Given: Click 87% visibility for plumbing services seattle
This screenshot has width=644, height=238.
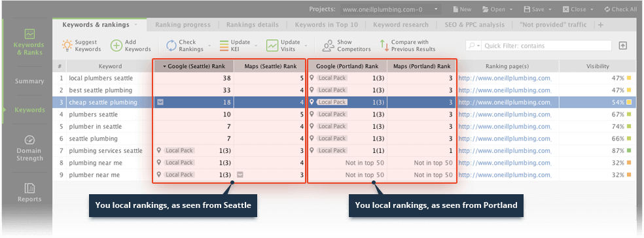Looking at the screenshot, I should [618, 150].
